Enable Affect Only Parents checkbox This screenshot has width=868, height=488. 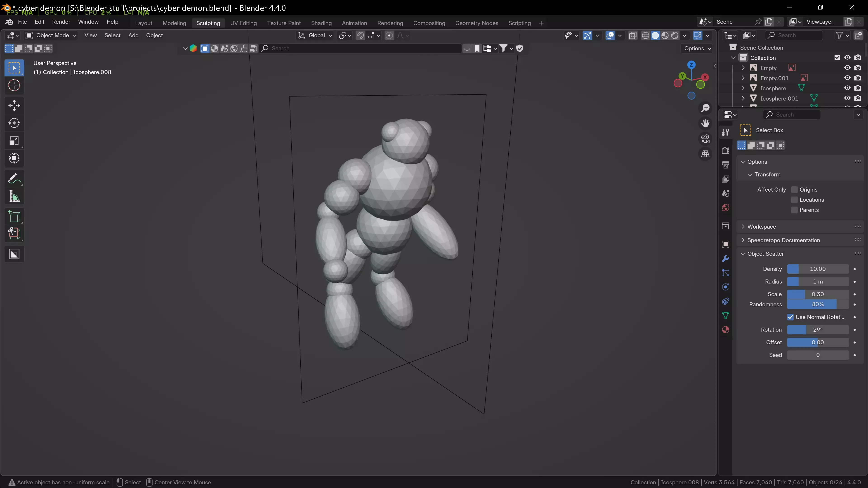[794, 210]
